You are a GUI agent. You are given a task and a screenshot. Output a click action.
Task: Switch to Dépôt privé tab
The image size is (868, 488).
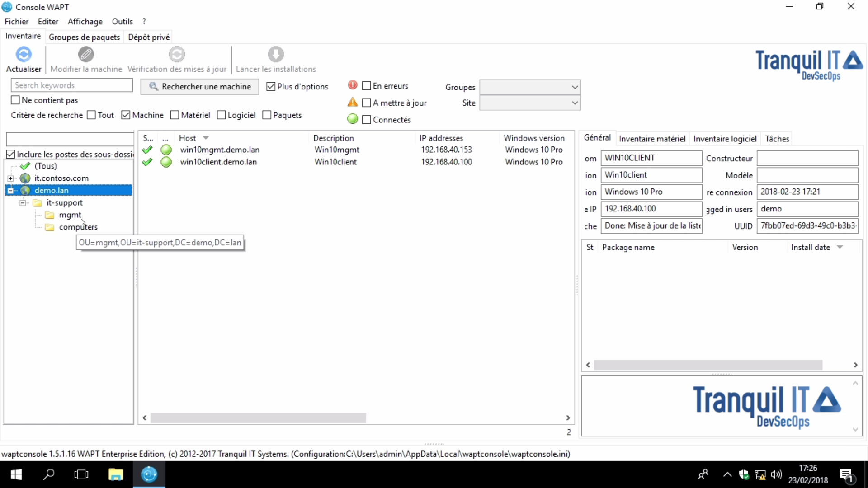point(149,37)
